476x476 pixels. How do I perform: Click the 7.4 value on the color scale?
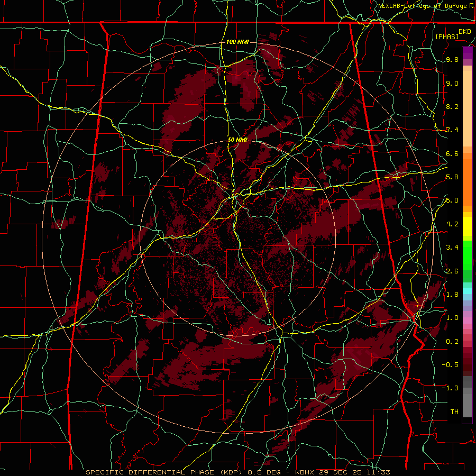pyautogui.click(x=452, y=130)
